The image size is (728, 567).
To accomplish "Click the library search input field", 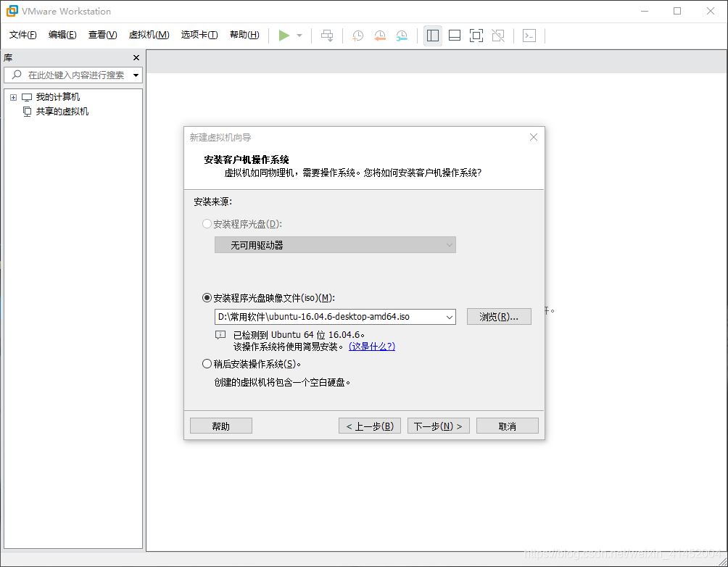I will click(x=73, y=75).
